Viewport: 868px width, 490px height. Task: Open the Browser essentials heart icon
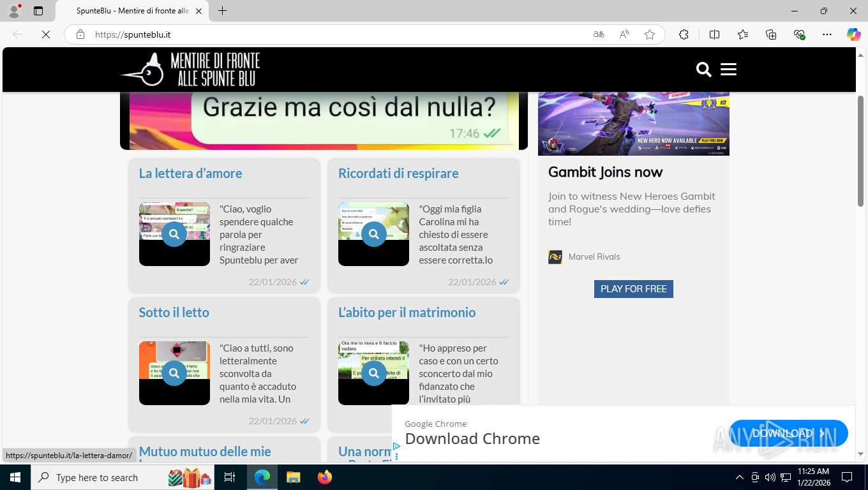tap(799, 34)
